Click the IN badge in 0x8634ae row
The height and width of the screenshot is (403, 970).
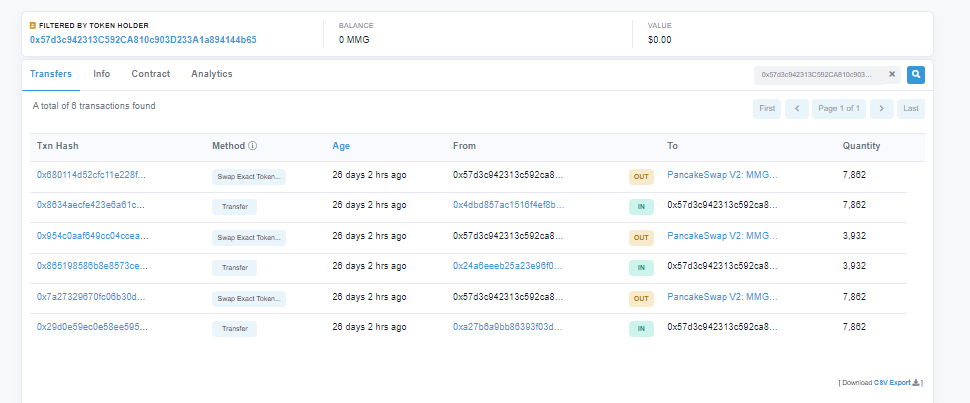(x=641, y=207)
